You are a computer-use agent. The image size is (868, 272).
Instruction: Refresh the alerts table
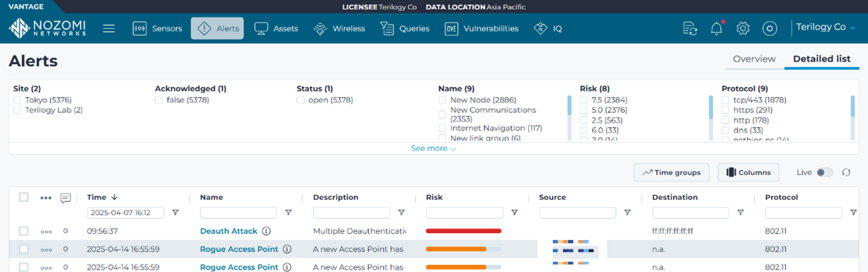click(846, 172)
